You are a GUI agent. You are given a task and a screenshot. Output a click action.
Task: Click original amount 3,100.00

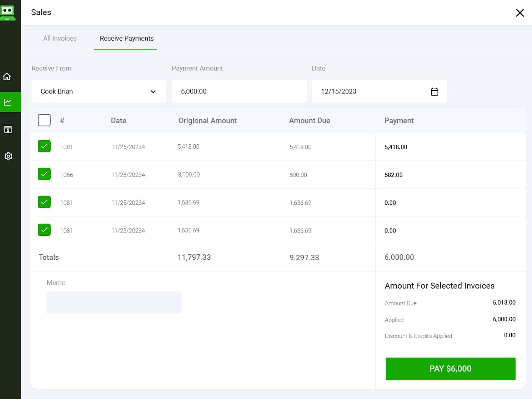[x=189, y=175]
